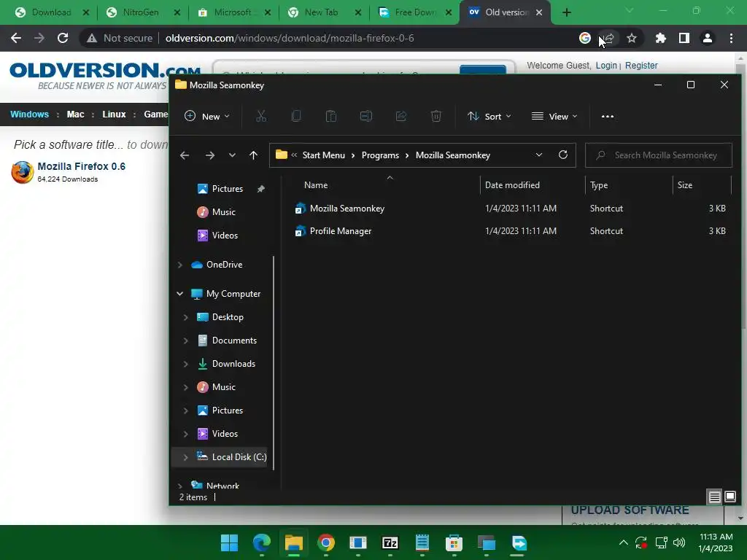Open Chrome extensions puzzle icon
The width and height of the screenshot is (747, 560).
(x=661, y=38)
